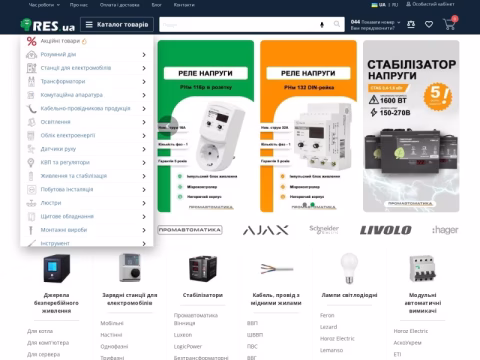480x360 pixels.
Task: Click the LogicPower link
Action: tap(188, 347)
